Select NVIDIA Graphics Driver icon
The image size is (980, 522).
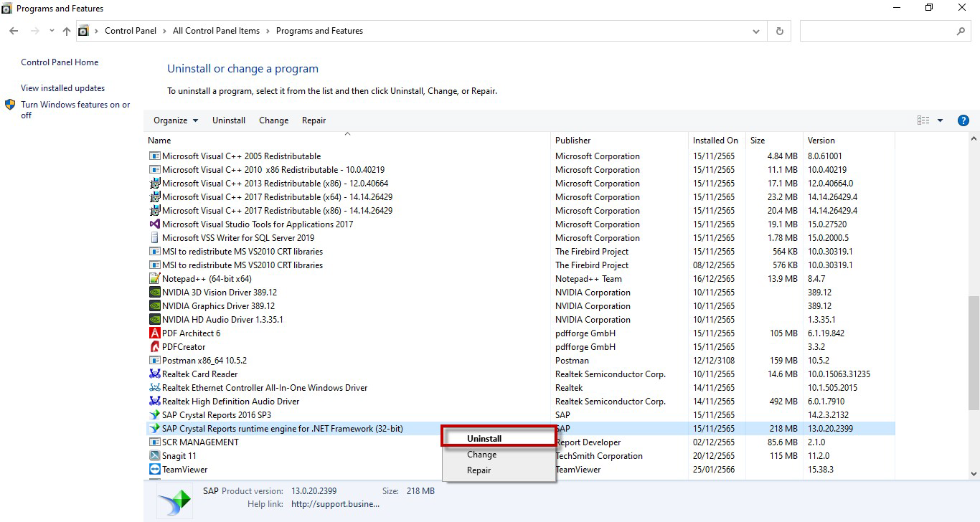[x=154, y=306]
